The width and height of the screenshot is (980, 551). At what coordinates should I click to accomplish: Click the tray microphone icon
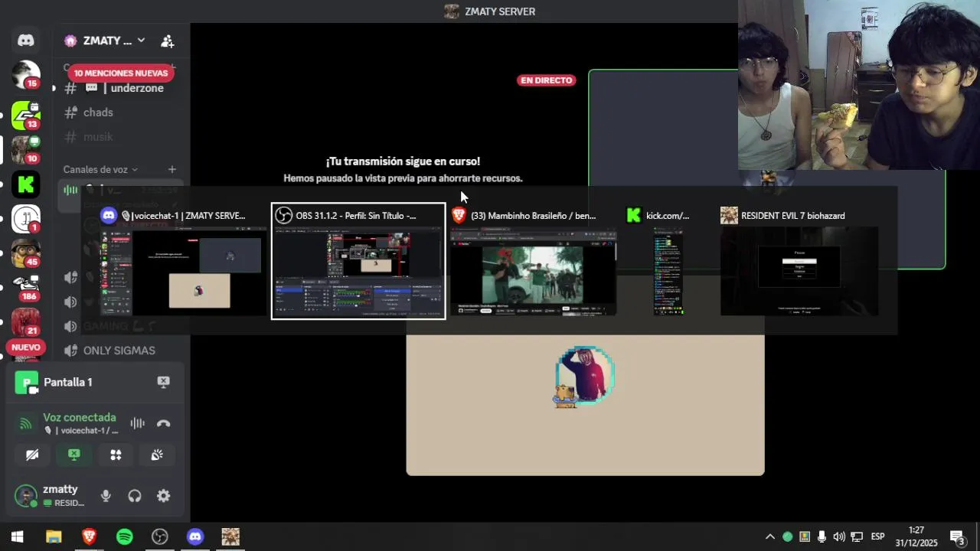click(x=822, y=536)
